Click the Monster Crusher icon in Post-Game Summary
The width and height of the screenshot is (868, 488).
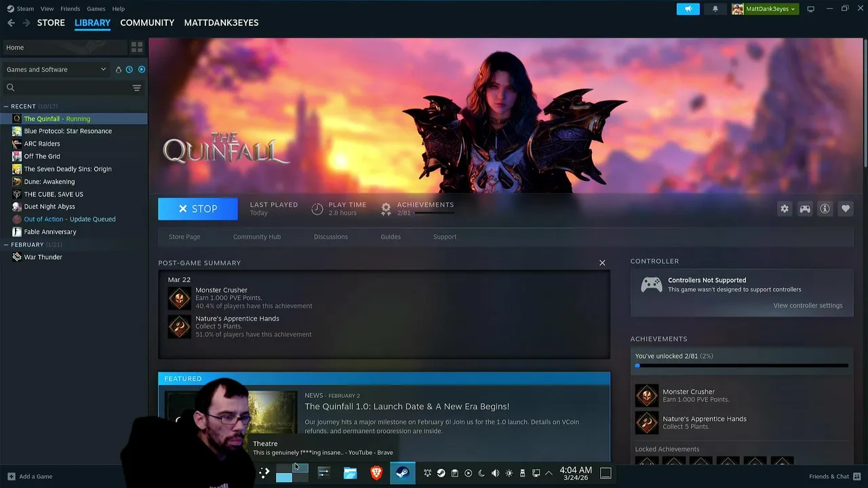[180, 298]
